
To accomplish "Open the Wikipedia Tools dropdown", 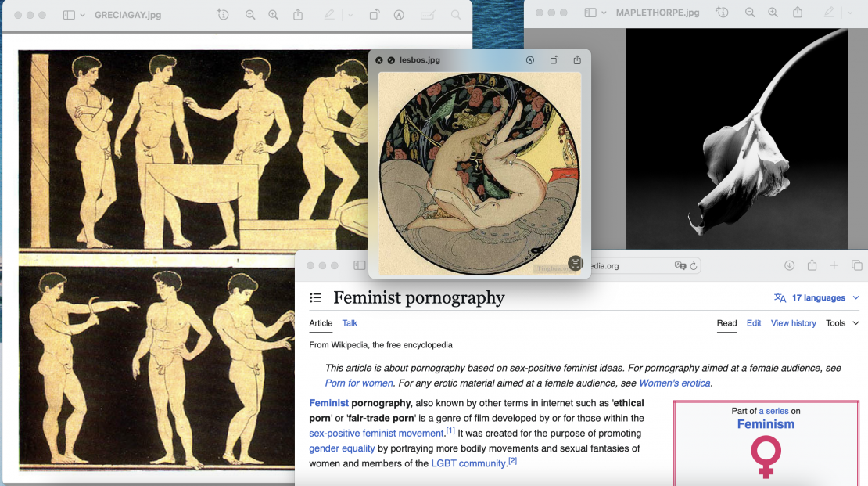I will click(842, 323).
